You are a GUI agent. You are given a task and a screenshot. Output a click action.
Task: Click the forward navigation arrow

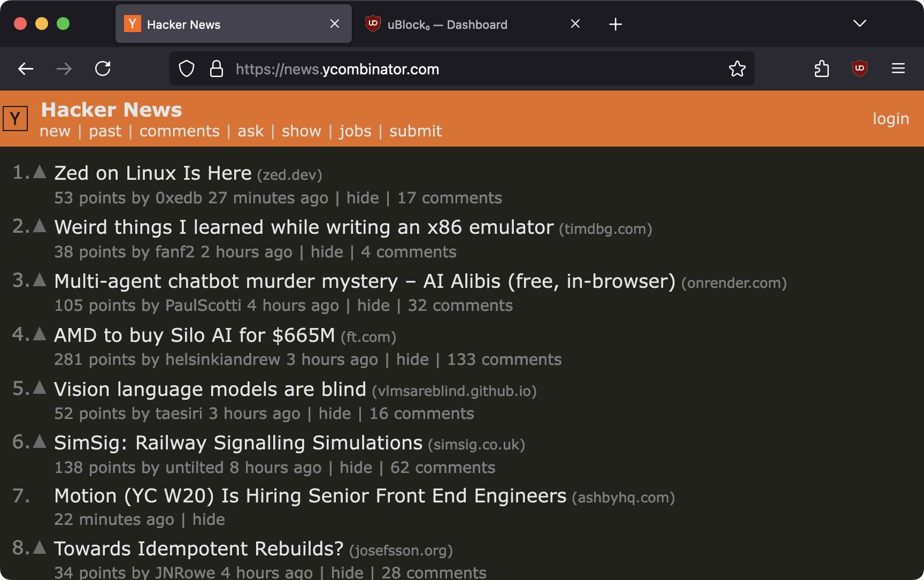[64, 68]
